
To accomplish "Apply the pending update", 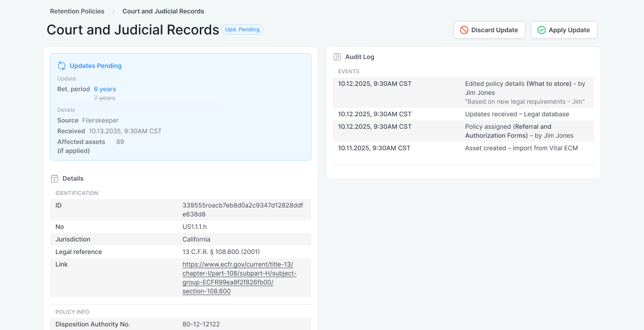I will (x=564, y=30).
